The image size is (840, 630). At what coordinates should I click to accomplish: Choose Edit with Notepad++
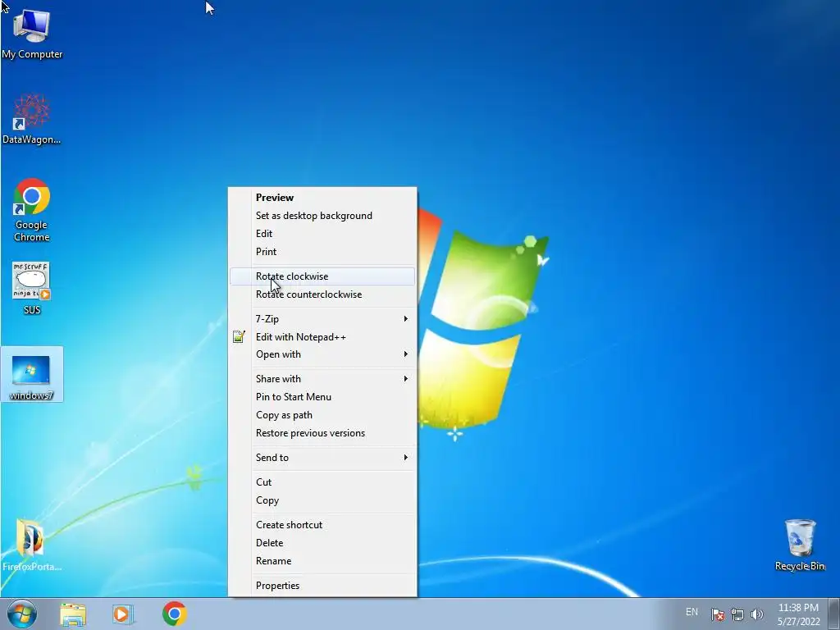(x=322, y=337)
